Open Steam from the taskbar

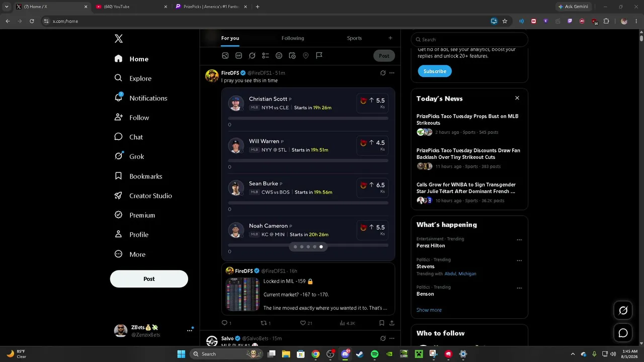(x=360, y=354)
